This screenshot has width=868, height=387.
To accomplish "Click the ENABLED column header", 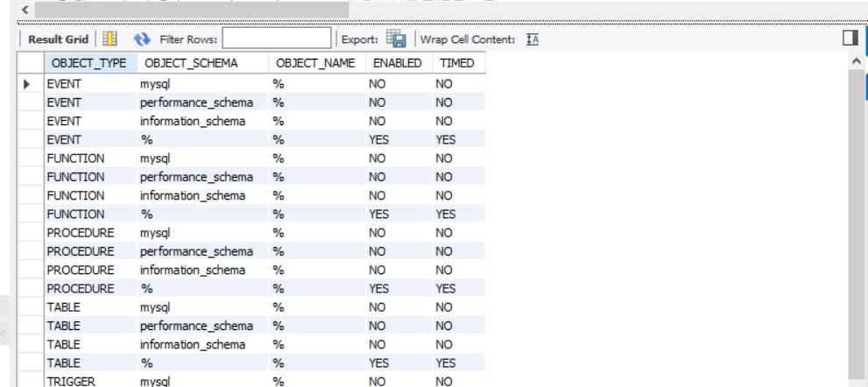I will point(399,62).
